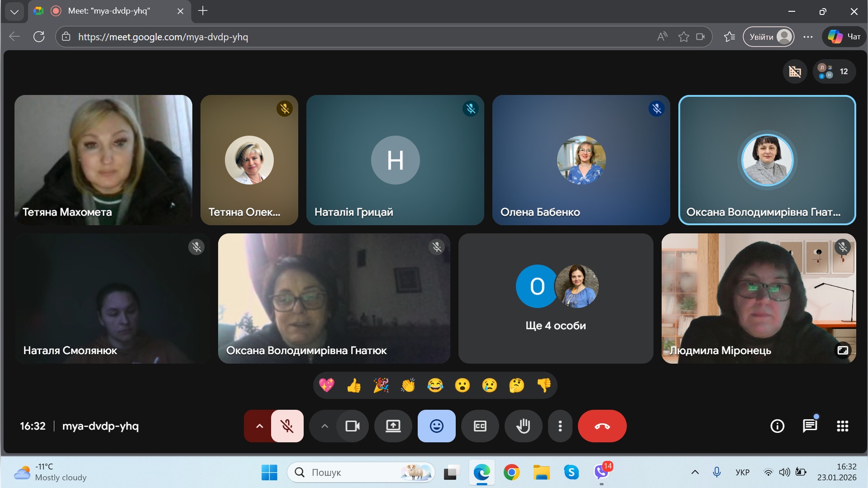Open more options three-dot menu
The image size is (868, 488).
(560, 426)
